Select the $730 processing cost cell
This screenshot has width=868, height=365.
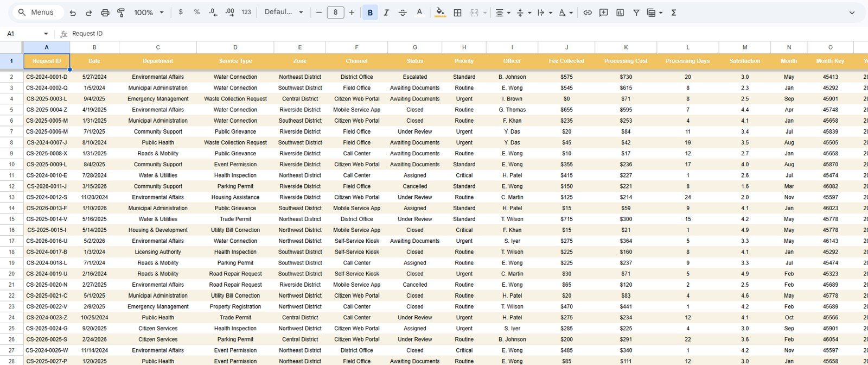pos(626,77)
